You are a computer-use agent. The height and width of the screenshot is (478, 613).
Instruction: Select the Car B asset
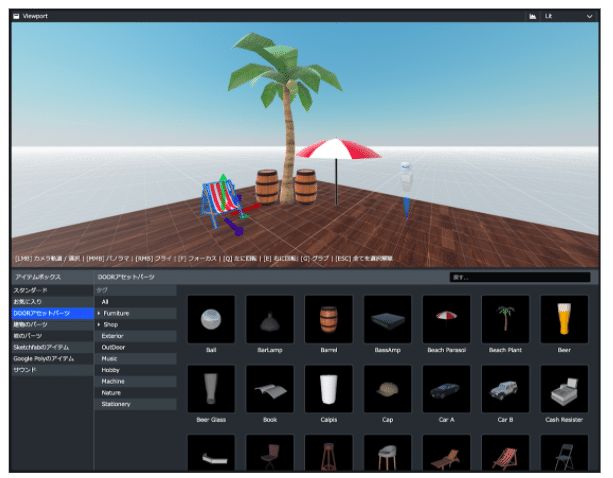click(505, 389)
